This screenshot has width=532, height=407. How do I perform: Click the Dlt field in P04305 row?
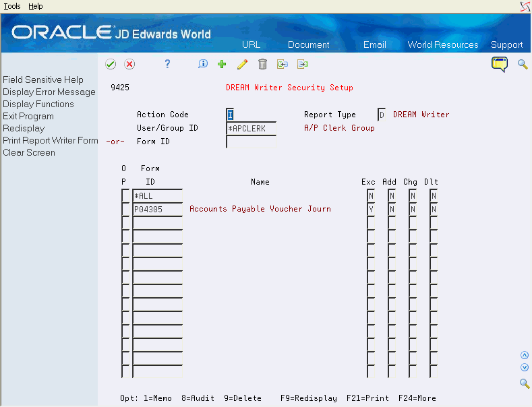(434, 210)
